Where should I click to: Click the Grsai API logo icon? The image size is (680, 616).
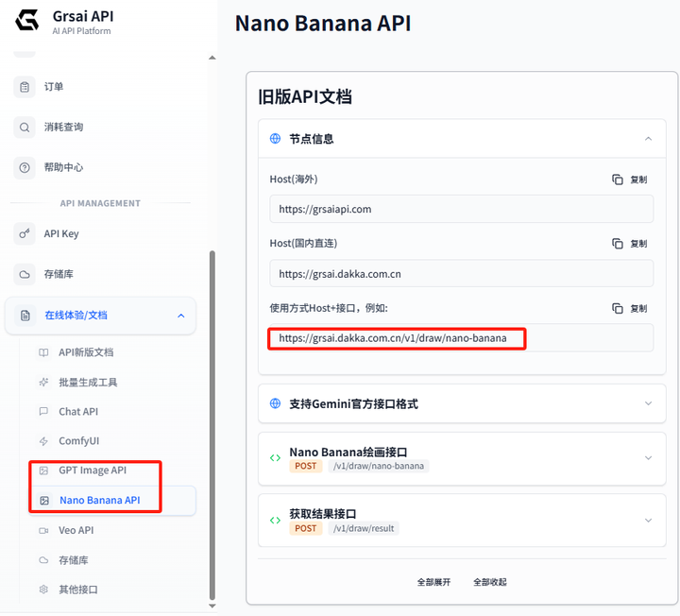26,21
